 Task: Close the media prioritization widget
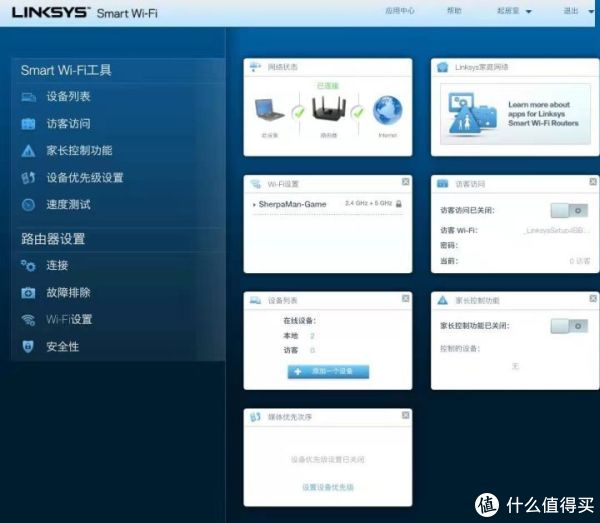(406, 415)
